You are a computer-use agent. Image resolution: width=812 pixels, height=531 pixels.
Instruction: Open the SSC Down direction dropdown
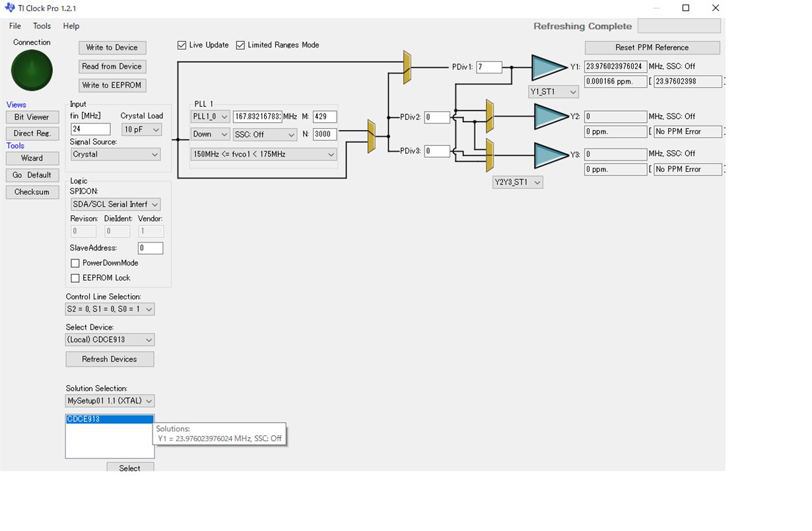point(210,135)
